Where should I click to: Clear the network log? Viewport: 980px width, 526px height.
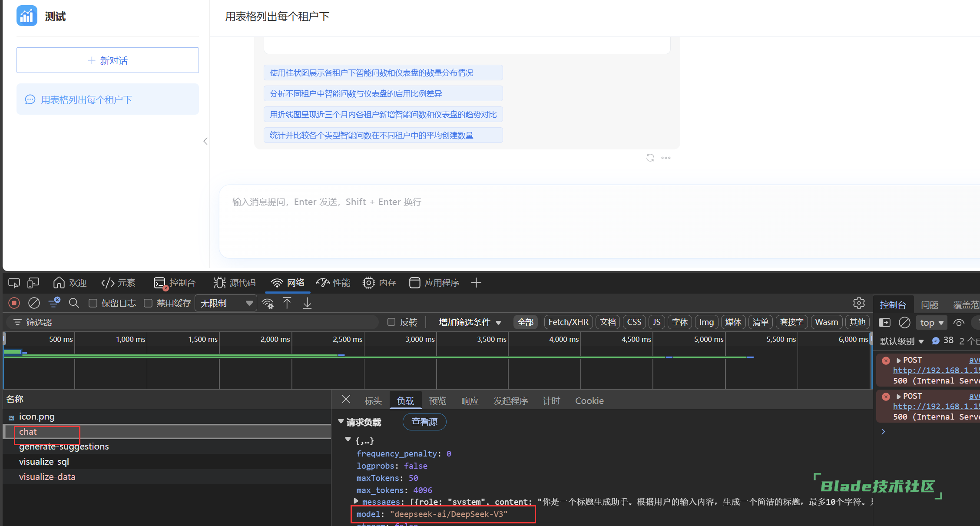pos(34,303)
